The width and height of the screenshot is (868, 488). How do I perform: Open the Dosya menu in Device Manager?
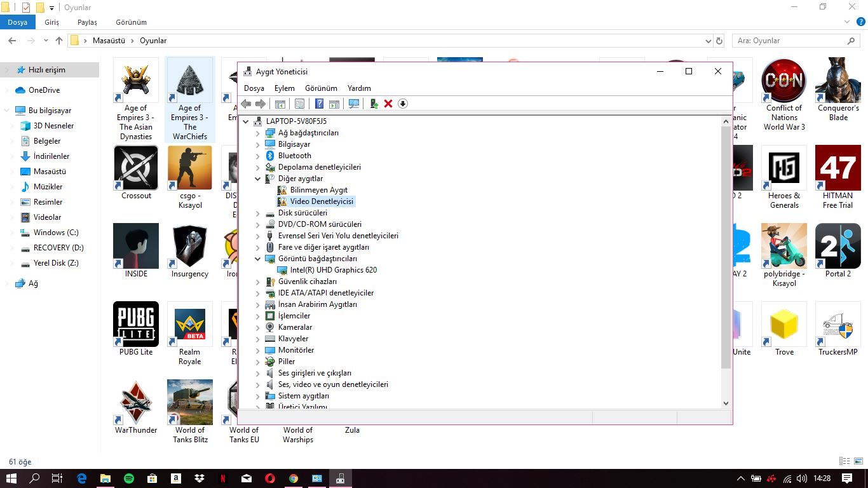(254, 88)
